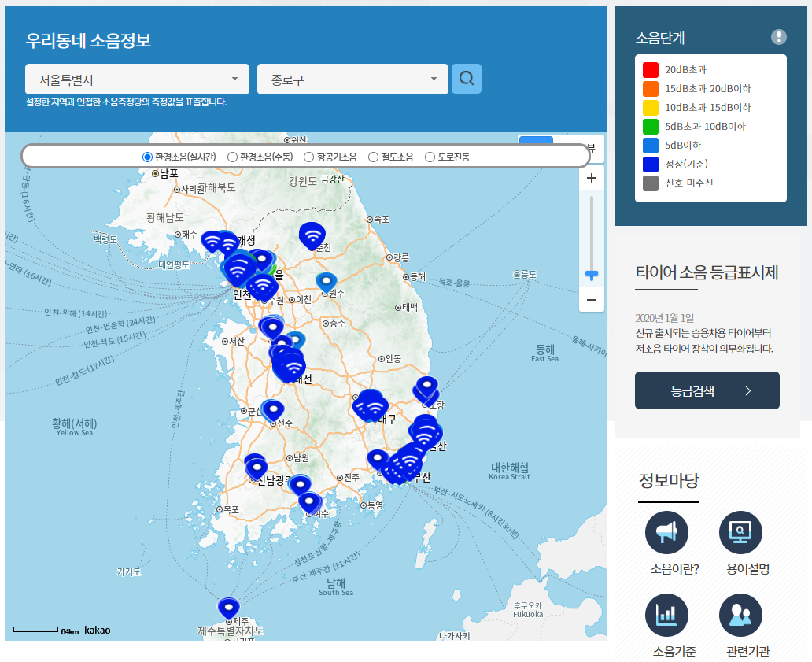
Task: Click the 소음단계 legend heading
Action: (x=659, y=38)
